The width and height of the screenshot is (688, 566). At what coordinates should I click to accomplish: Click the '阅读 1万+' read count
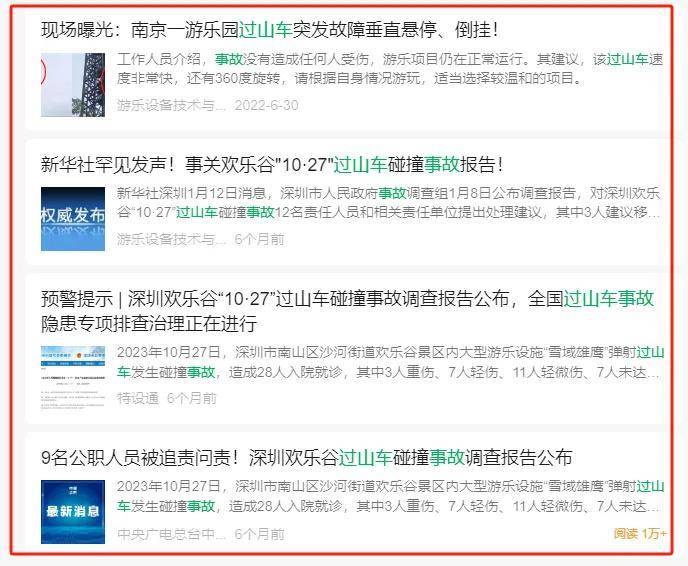pos(640,534)
